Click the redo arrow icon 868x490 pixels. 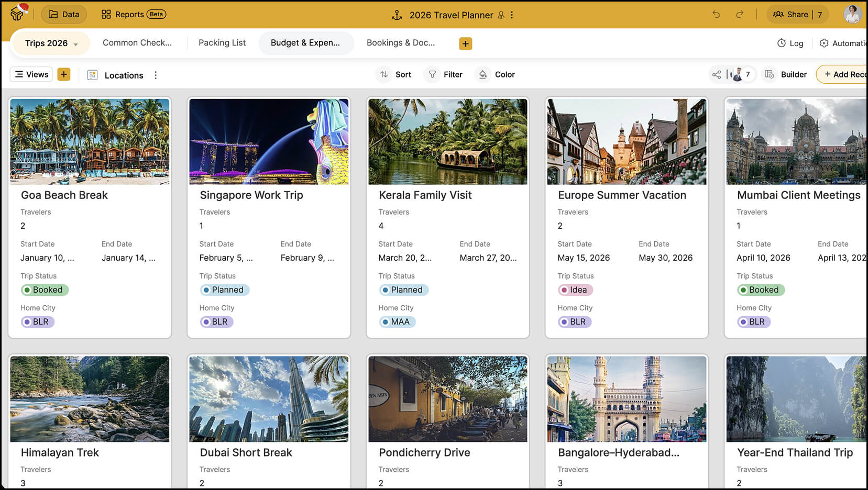pos(739,15)
